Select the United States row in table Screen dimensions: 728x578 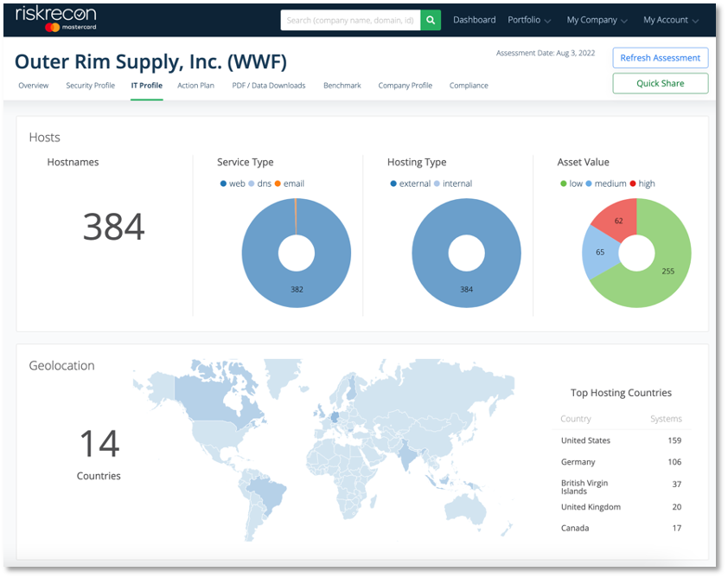coord(621,440)
